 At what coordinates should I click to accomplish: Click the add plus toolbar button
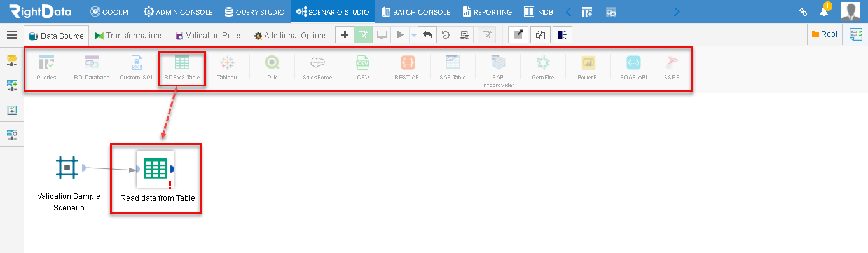tap(345, 36)
